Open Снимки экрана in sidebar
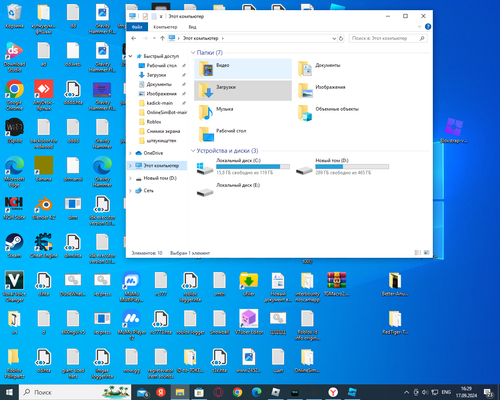 click(x=163, y=131)
